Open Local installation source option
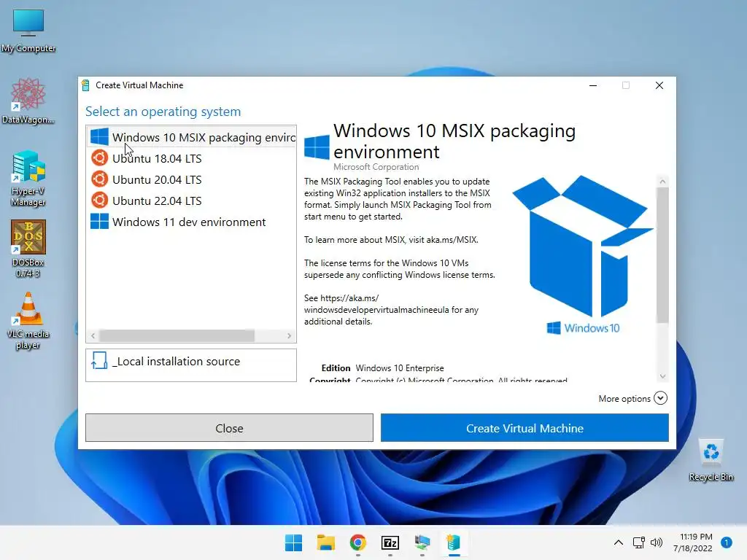Image resolution: width=747 pixels, height=560 pixels. coord(191,365)
